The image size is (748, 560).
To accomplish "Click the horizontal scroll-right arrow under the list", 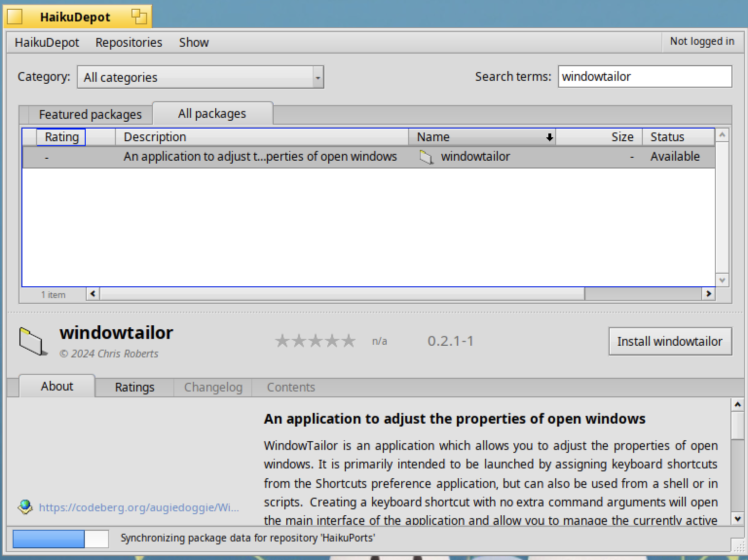I will pyautogui.click(x=709, y=294).
